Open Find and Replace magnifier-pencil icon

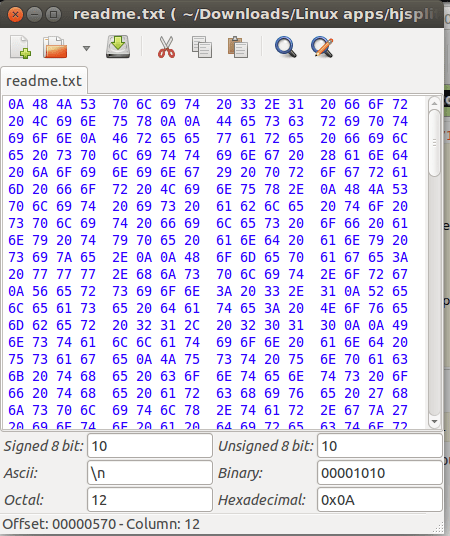(322, 47)
